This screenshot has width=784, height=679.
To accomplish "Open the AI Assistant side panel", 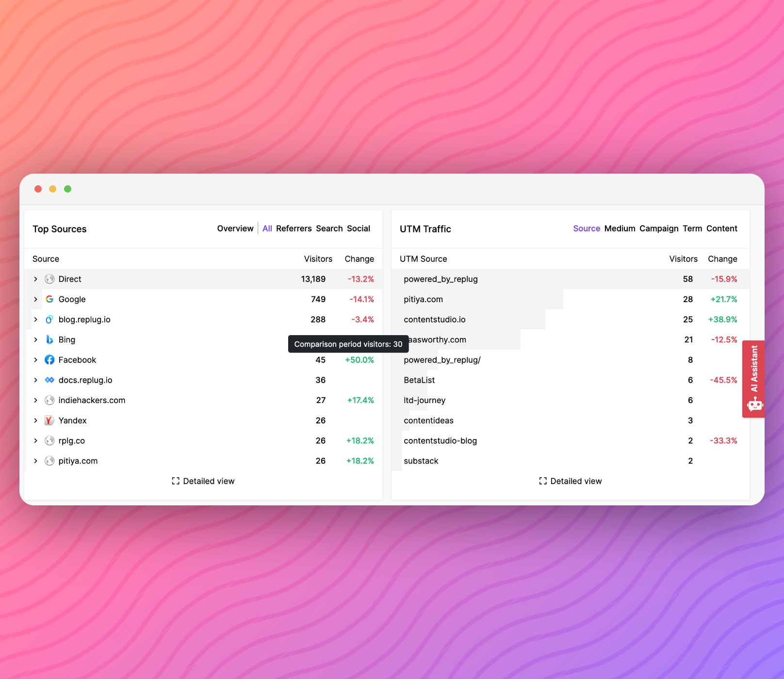I will (x=753, y=379).
